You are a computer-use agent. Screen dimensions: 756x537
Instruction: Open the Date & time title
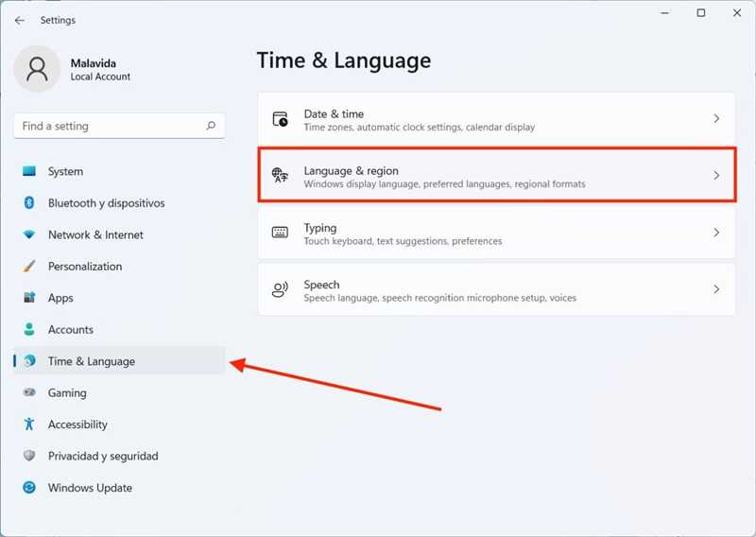[x=334, y=113]
